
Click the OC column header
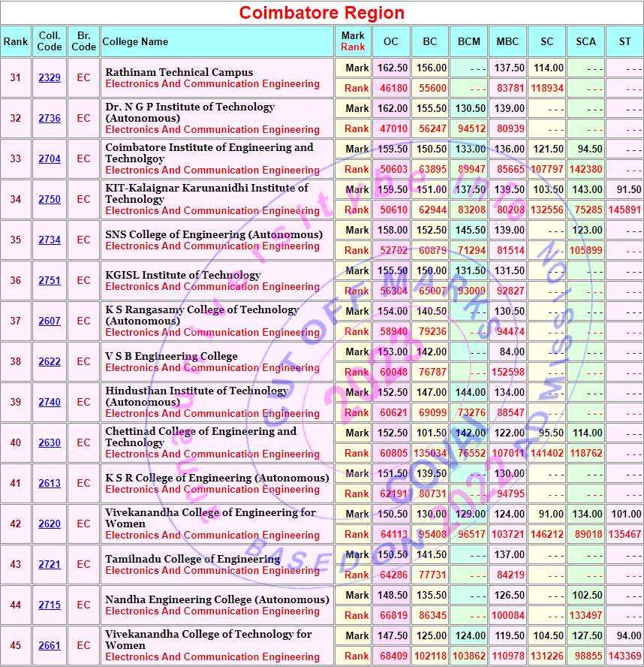[390, 42]
